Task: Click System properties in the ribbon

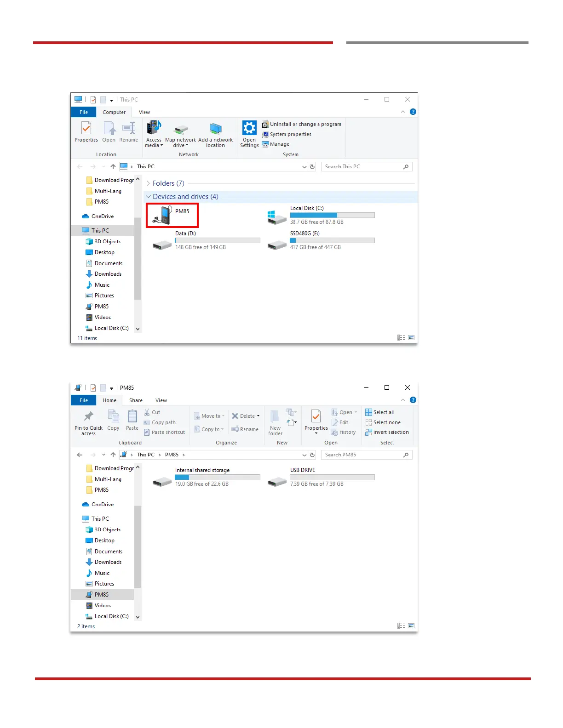Action: coord(287,134)
